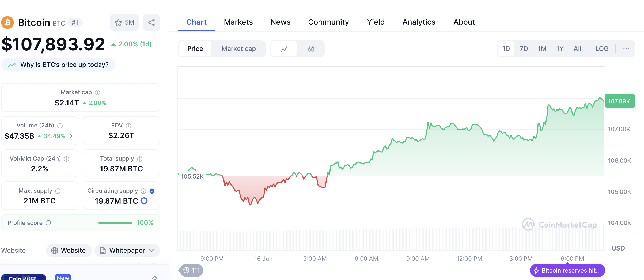Select the 7D time range
The image size is (644, 280).
click(x=524, y=49)
